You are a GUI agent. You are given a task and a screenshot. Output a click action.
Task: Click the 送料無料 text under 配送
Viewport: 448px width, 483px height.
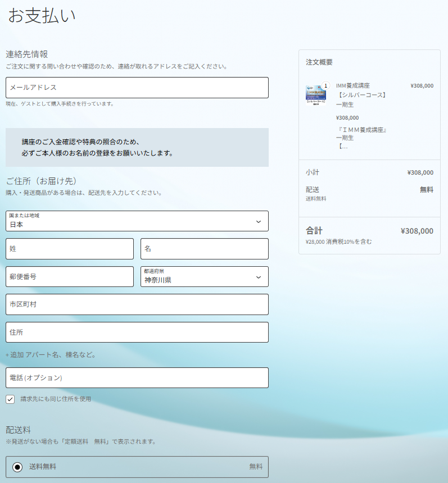pyautogui.click(x=316, y=199)
